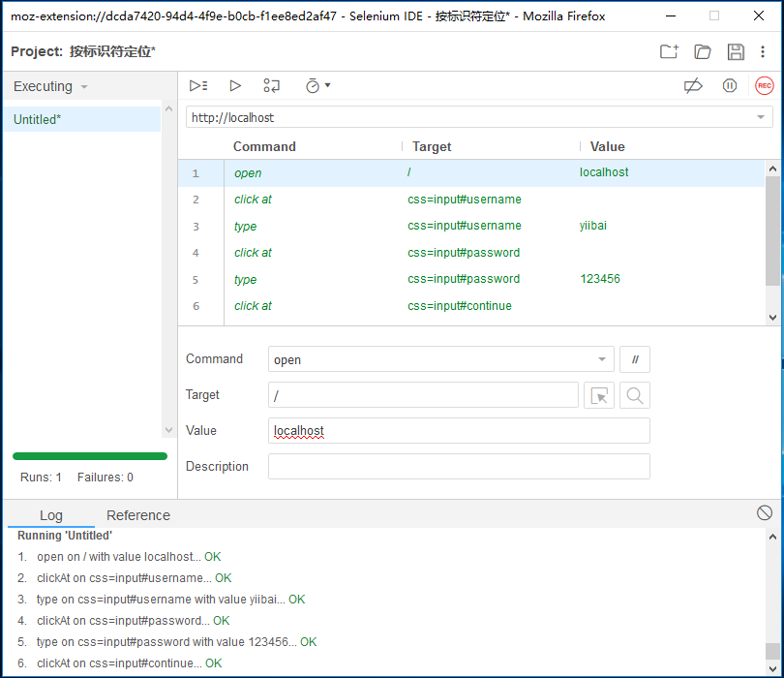
Task: Click the green test progress bar
Action: coord(90,456)
